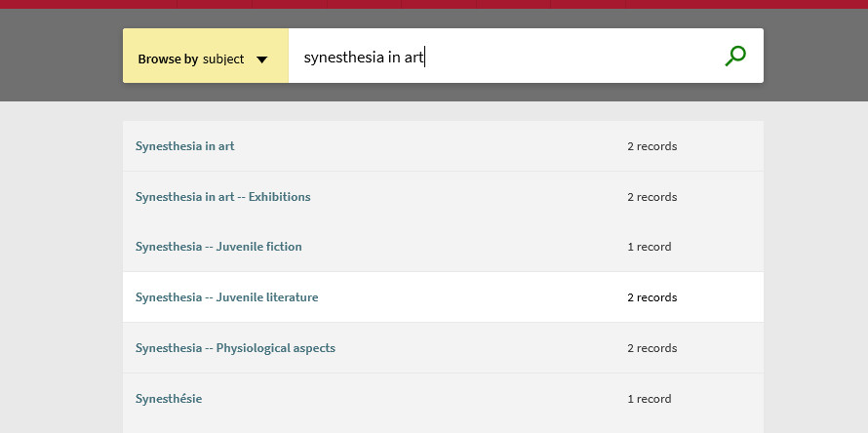Image resolution: width=868 pixels, height=433 pixels.
Task: Click the Browse by label in yellow box
Action: click(168, 59)
